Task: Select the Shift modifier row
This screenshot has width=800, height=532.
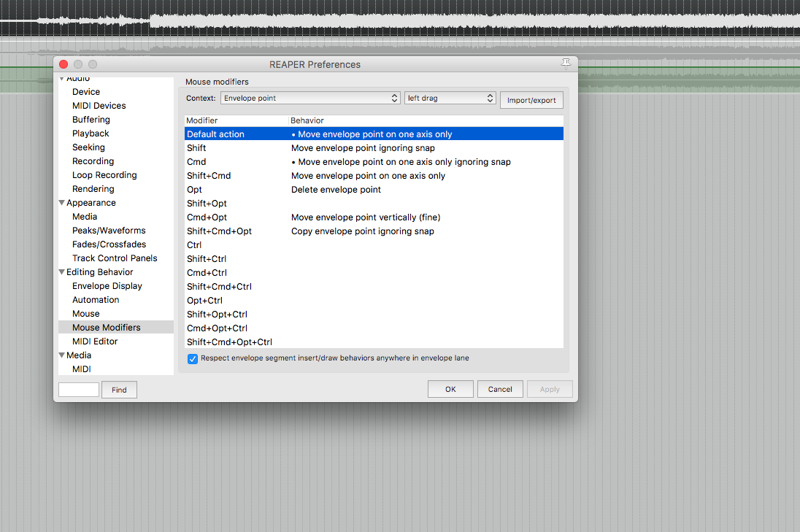Action: point(374,148)
